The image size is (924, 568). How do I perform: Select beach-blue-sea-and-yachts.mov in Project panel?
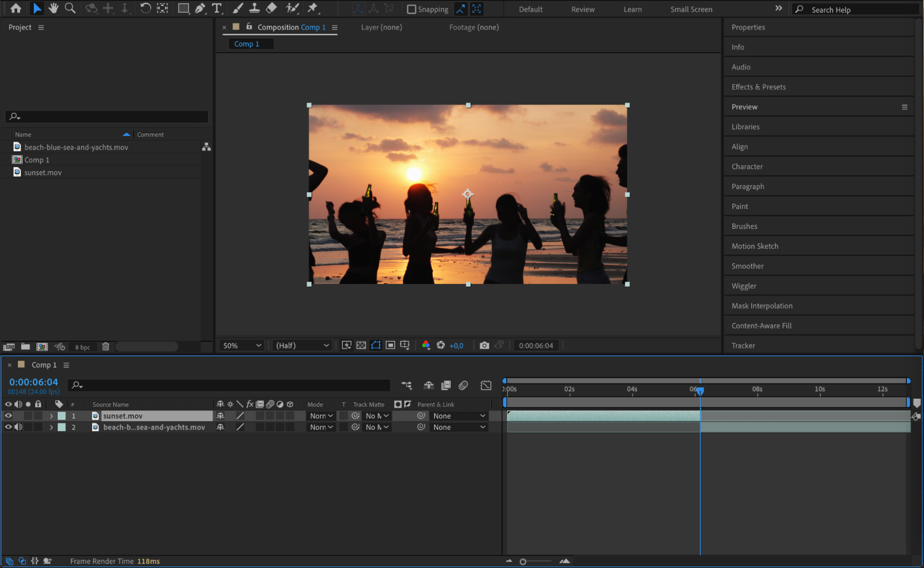point(76,147)
